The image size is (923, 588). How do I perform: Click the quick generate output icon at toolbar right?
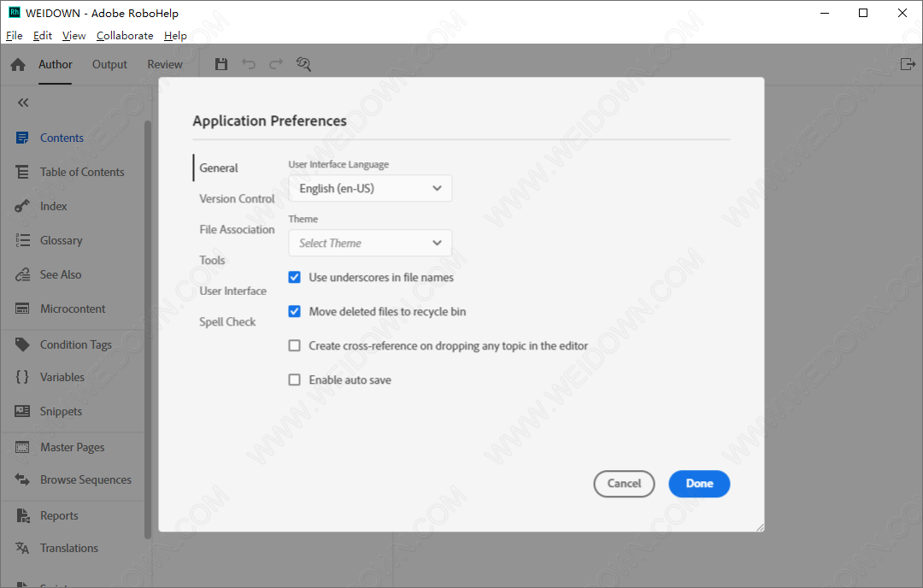[x=908, y=63]
